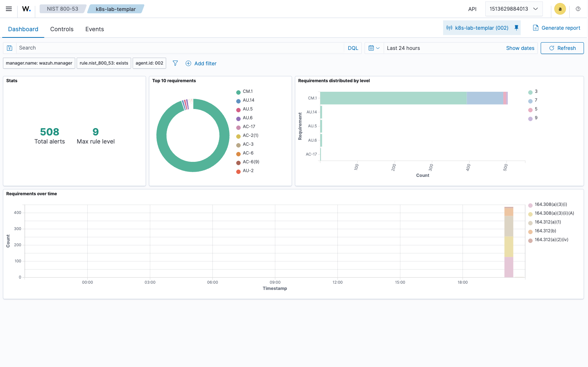Image resolution: width=588 pixels, height=367 pixels.
Task: Open the k8s-lab-templar (002) agent button
Action: coord(482,28)
